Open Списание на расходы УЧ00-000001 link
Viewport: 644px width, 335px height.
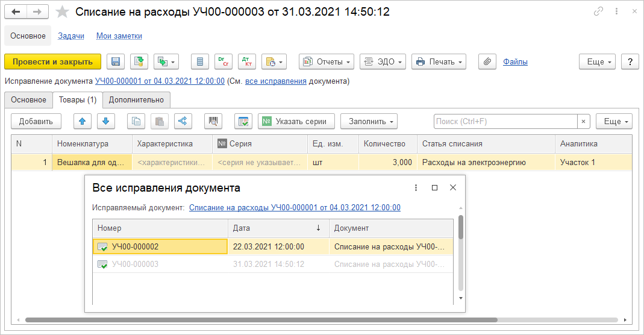295,208
